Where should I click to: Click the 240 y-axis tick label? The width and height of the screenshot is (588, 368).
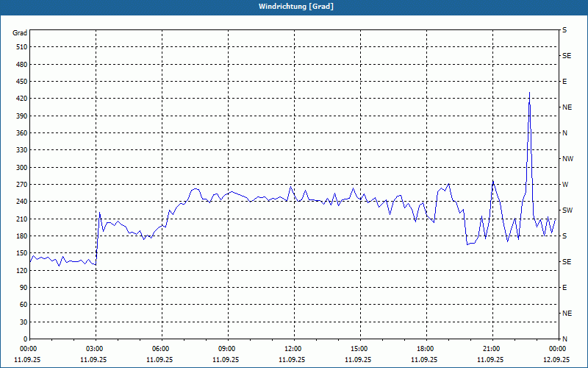[x=22, y=202]
